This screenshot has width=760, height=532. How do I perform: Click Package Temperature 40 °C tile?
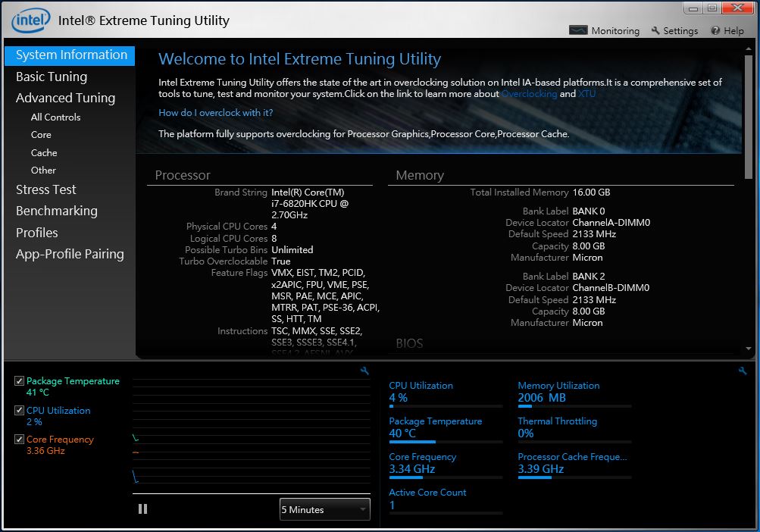(446, 431)
